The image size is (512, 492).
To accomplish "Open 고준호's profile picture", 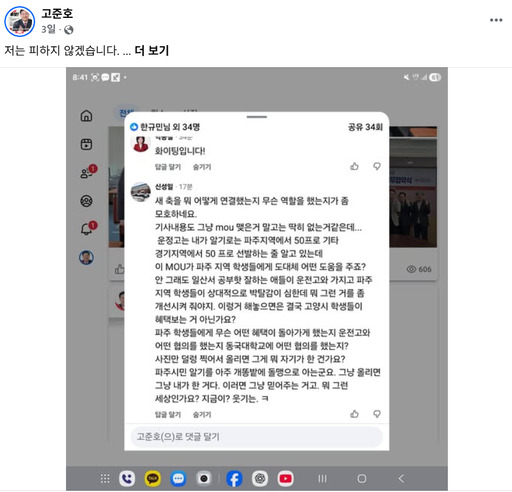I will click(x=19, y=21).
